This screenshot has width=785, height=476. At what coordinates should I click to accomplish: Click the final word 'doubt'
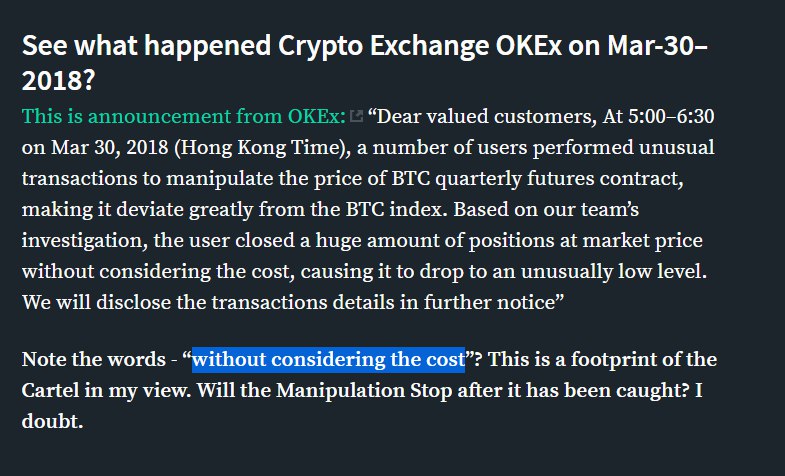point(51,421)
